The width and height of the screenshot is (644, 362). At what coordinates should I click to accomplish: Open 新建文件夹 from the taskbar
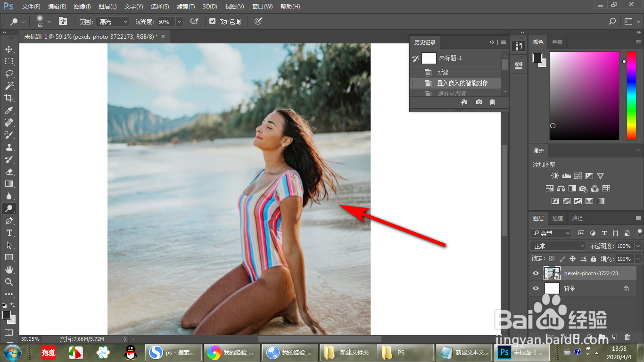pyautogui.click(x=348, y=353)
